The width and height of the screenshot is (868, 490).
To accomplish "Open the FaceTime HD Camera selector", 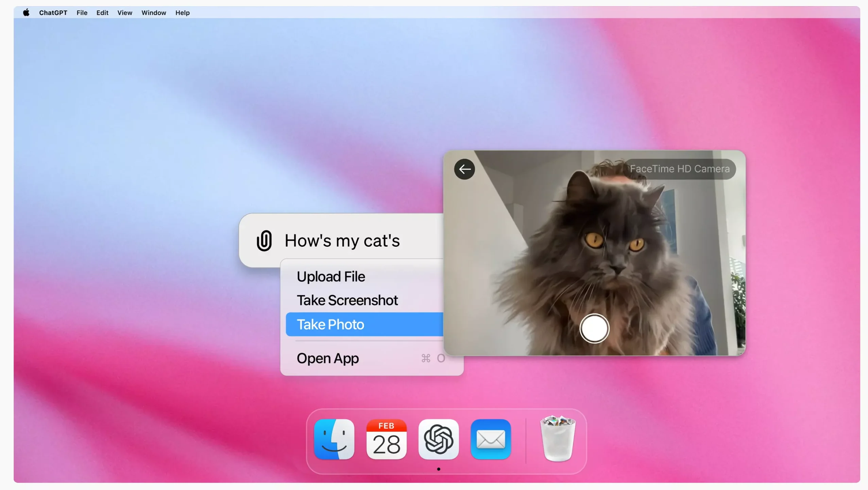I will pos(679,169).
